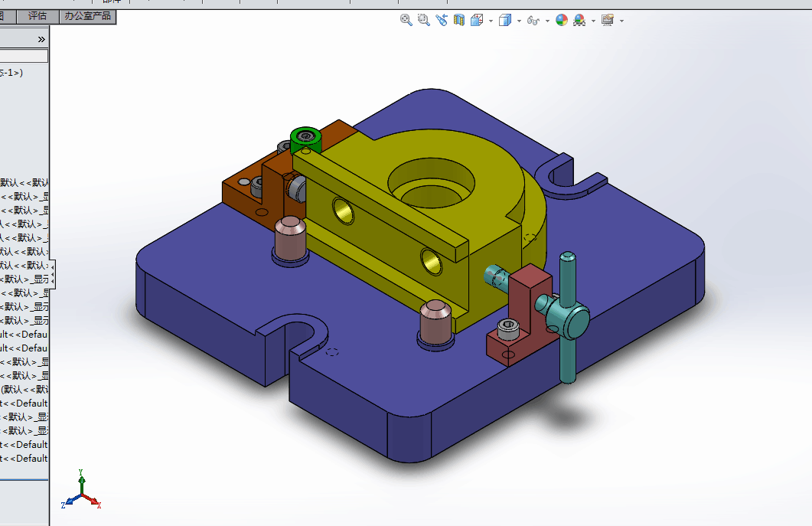Switch to the 评估 tab

pyautogui.click(x=38, y=16)
